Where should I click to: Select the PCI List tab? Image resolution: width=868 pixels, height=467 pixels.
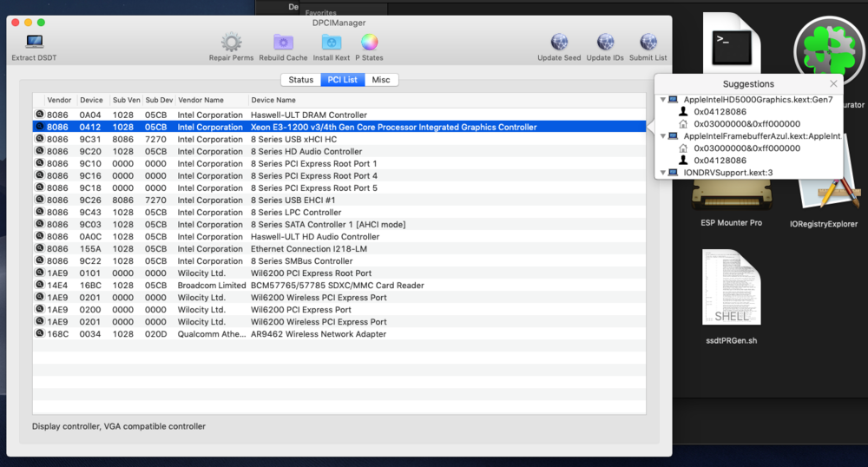coord(342,80)
